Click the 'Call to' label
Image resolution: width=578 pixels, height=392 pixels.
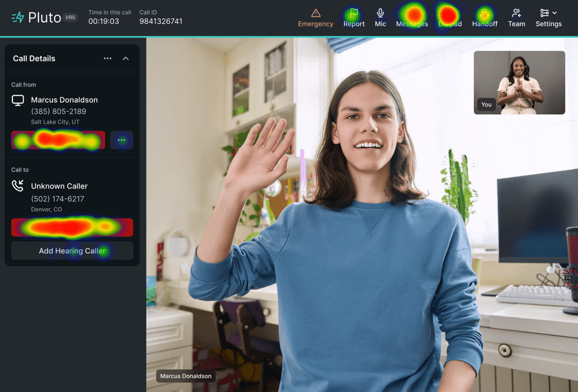(x=20, y=170)
